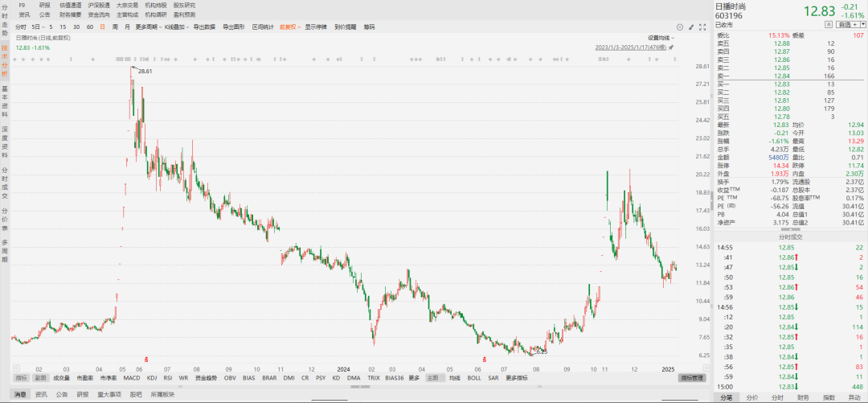
Task: Click the fullscreen expand icon
Action: click(703, 27)
